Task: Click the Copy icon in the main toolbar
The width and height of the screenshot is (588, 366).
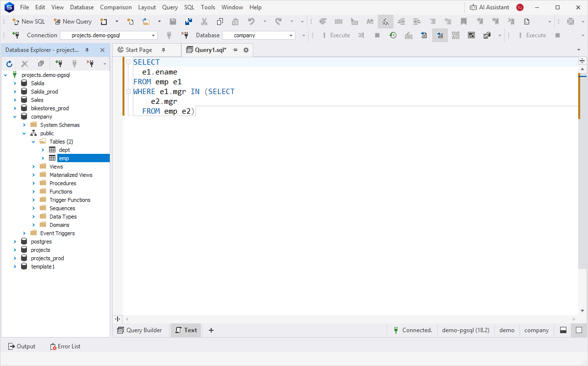Action: tap(220, 22)
